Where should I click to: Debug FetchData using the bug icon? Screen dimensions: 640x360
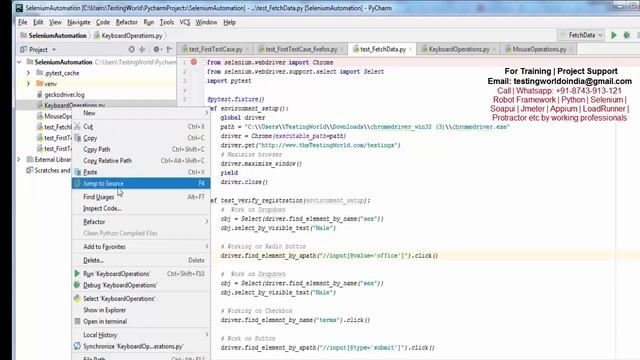coord(627,36)
